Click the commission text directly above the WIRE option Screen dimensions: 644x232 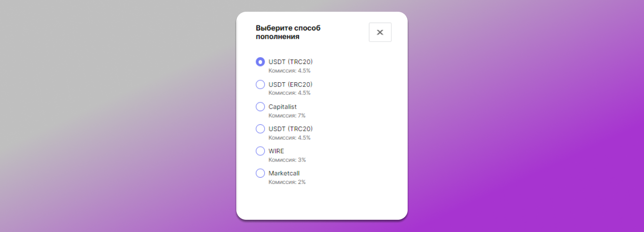coord(289,138)
